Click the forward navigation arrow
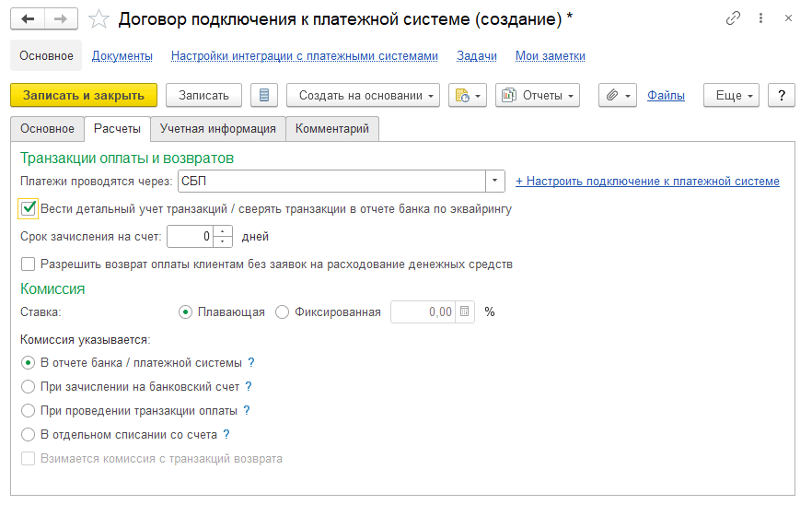Screen dimensions: 812x505 coord(61,18)
